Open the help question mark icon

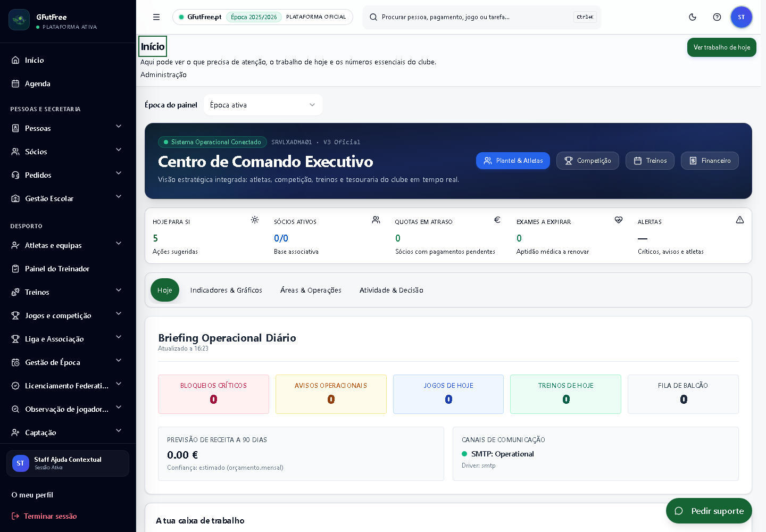click(x=717, y=17)
